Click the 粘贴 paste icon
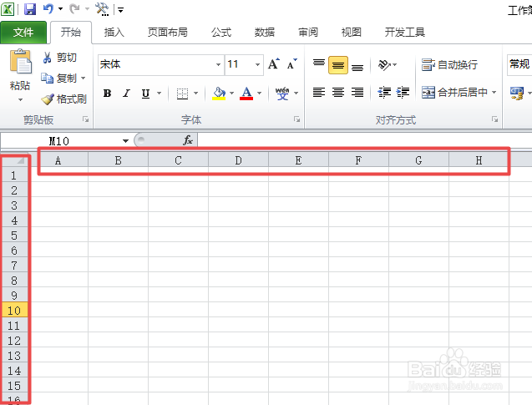The height and width of the screenshot is (405, 532). pyautogui.click(x=20, y=62)
